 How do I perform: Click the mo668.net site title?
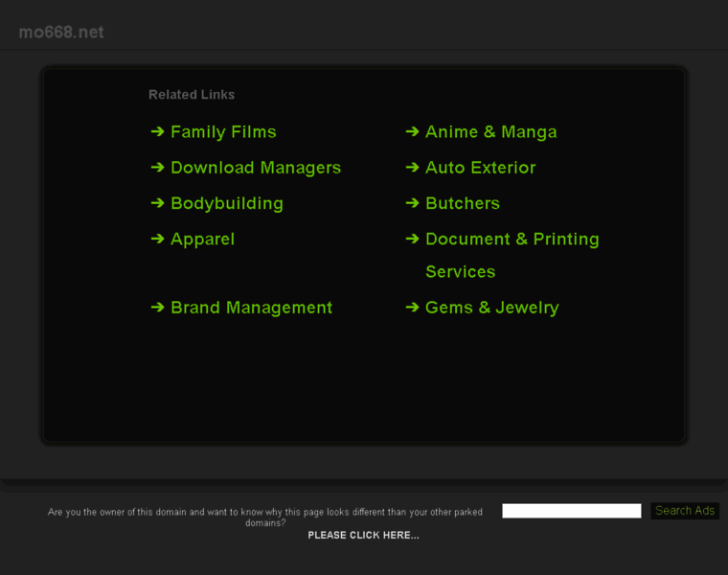[61, 32]
